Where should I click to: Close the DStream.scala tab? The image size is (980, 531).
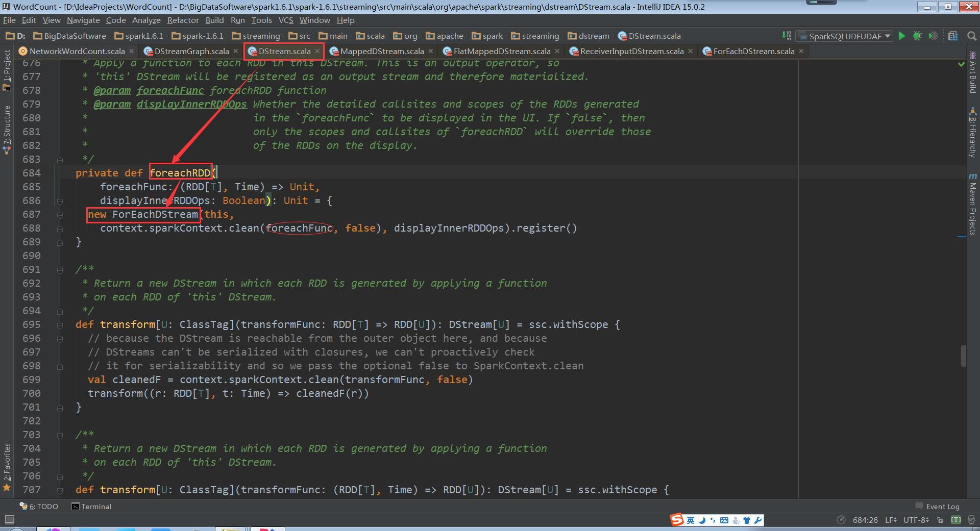click(317, 51)
